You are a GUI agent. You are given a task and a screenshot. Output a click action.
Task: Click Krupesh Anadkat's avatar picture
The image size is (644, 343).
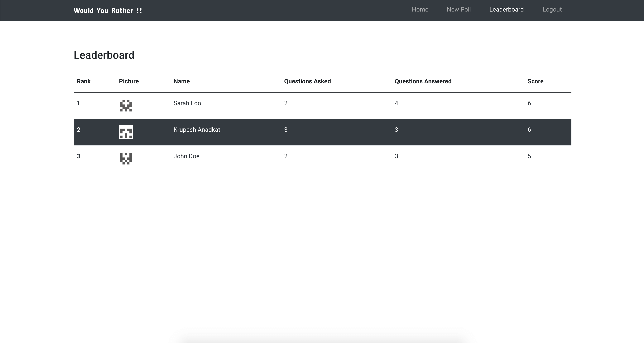(126, 132)
